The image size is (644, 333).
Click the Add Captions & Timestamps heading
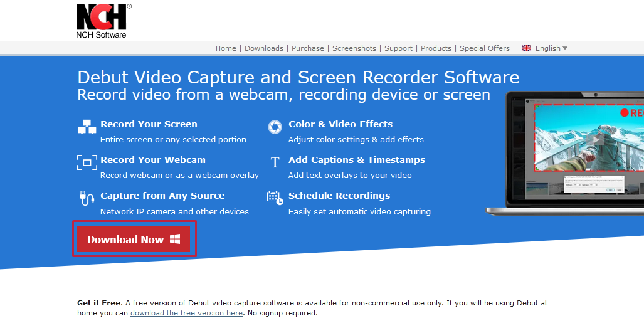coord(357,160)
